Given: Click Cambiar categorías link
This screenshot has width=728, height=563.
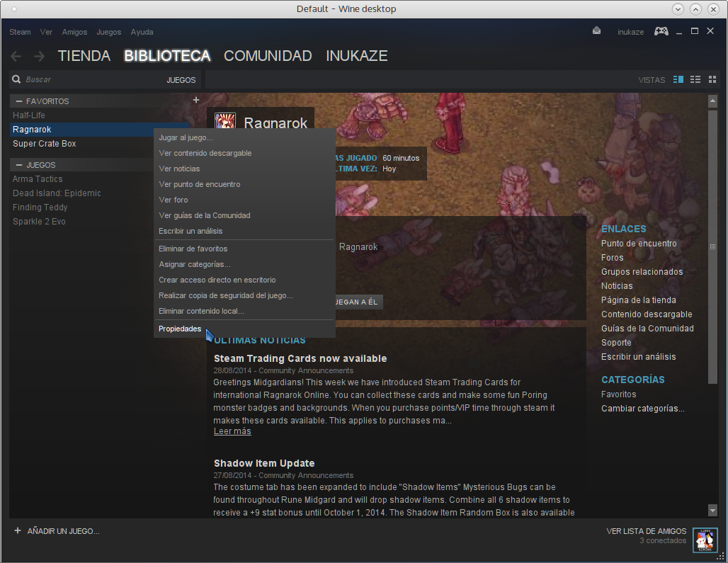Looking at the screenshot, I should pyautogui.click(x=642, y=409).
